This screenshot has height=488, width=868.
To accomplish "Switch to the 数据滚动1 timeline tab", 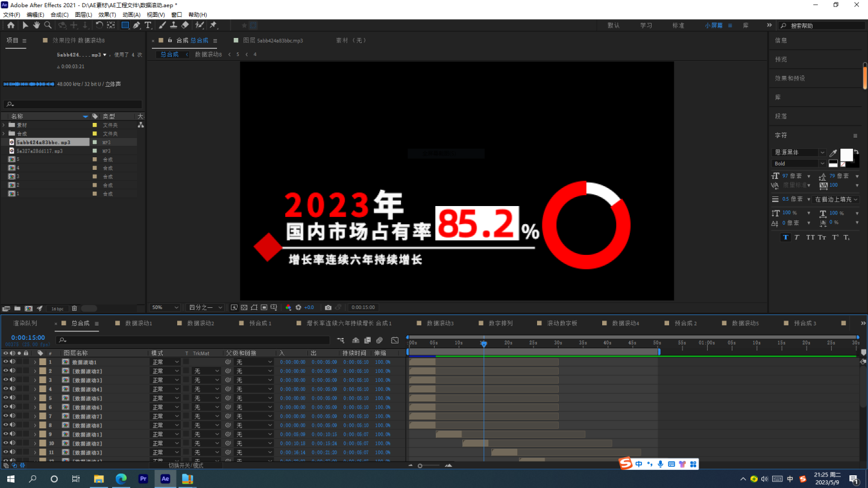I will 139,324.
